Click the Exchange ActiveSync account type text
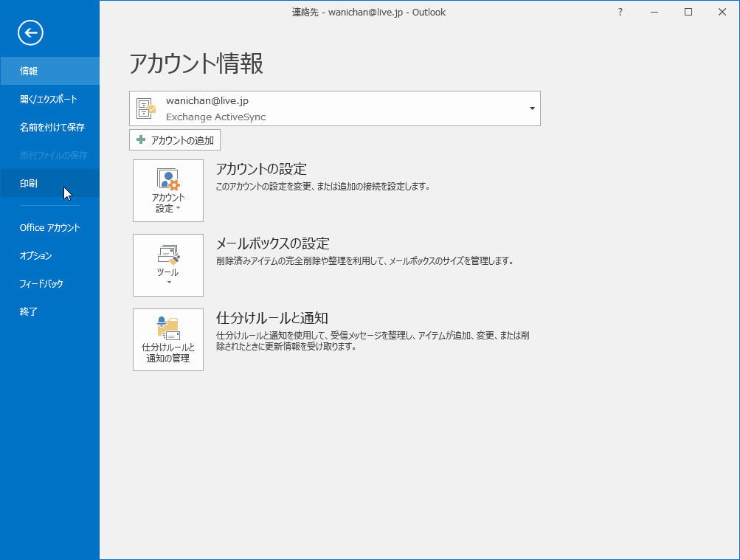This screenshot has width=740, height=560. click(x=215, y=117)
